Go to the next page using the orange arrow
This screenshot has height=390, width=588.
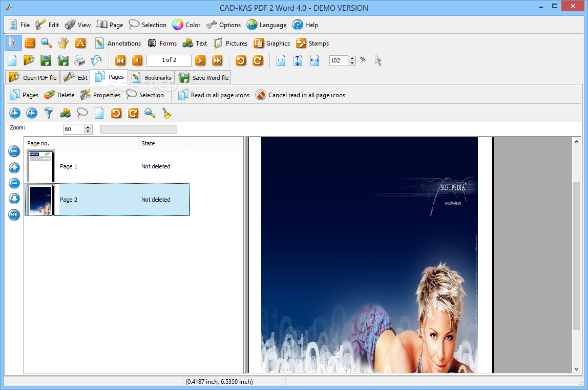pos(200,60)
